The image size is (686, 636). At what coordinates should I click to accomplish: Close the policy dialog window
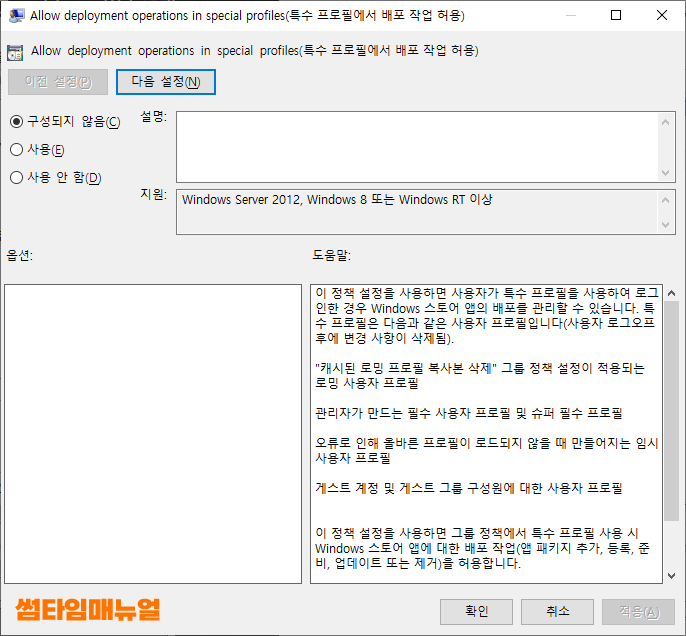pyautogui.click(x=662, y=16)
